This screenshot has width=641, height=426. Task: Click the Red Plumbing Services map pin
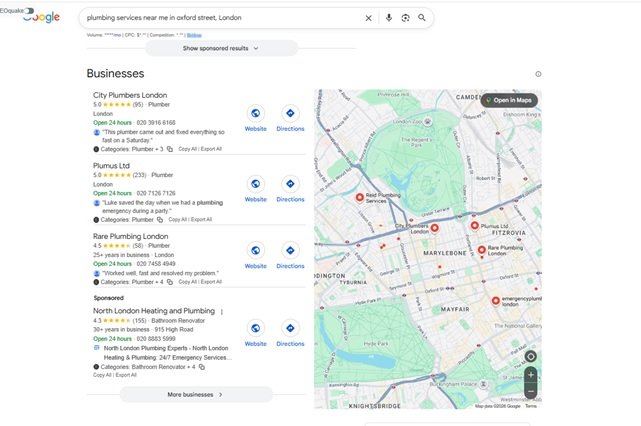pos(361,198)
